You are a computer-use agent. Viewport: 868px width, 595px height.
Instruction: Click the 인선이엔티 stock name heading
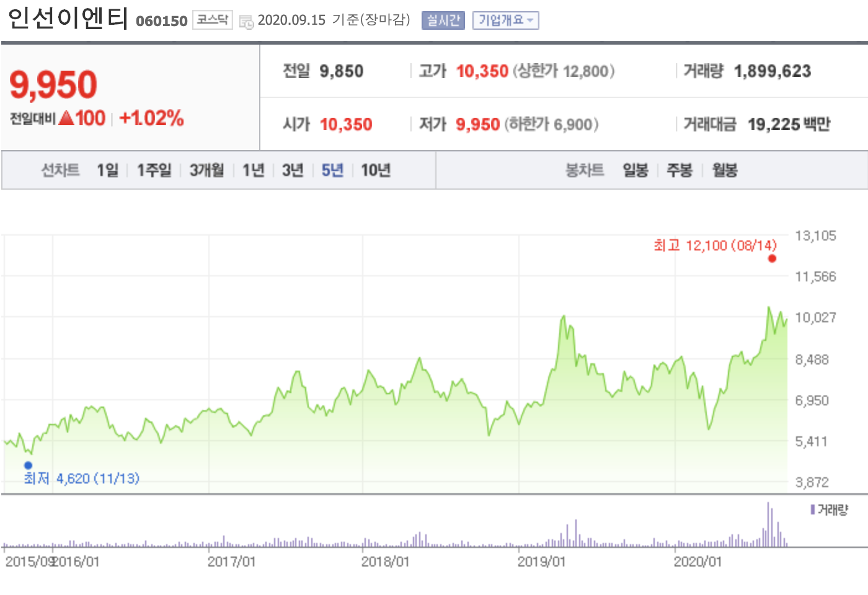pyautogui.click(x=68, y=19)
